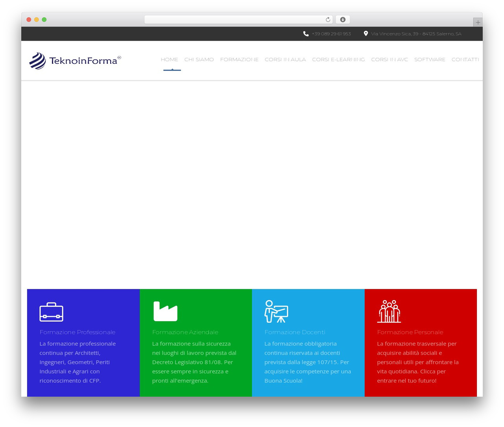The width and height of the screenshot is (504, 427).
Task: Open a new tab with plus button
Action: 478,22
